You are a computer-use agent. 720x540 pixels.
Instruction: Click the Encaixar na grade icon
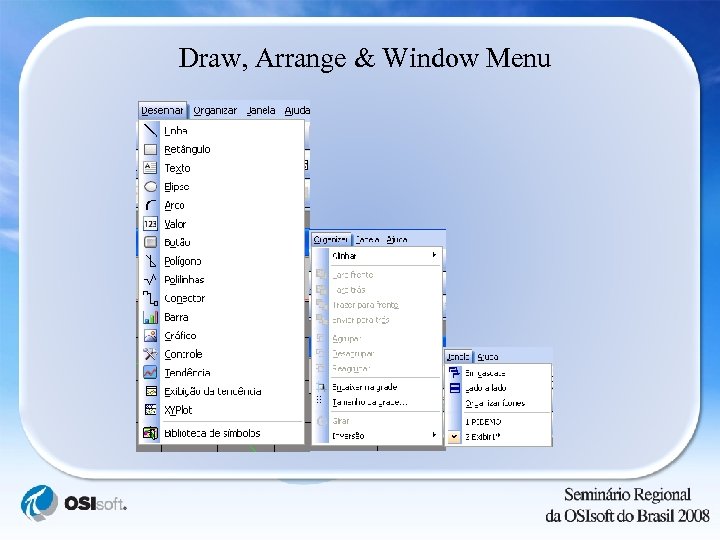pyautogui.click(x=321, y=387)
